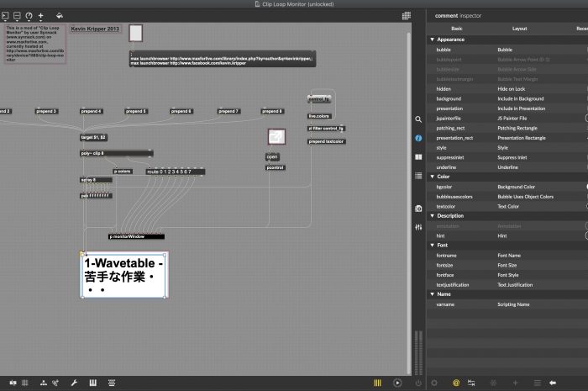This screenshot has width=588, height=391.
Task: Open the calendar grid icon in top toolbar
Action: tap(406, 16)
